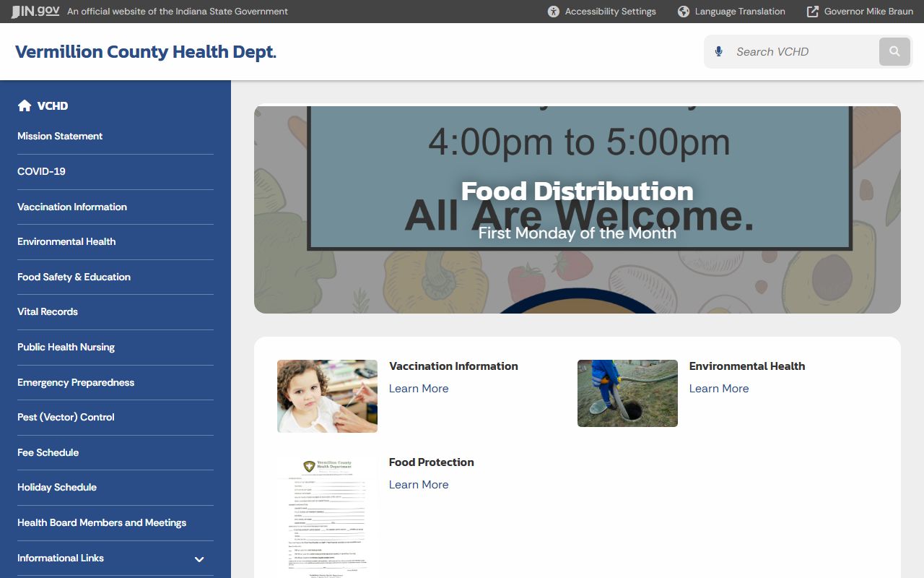The image size is (924, 578).
Task: Go to Public Health Nursing
Action: click(66, 347)
